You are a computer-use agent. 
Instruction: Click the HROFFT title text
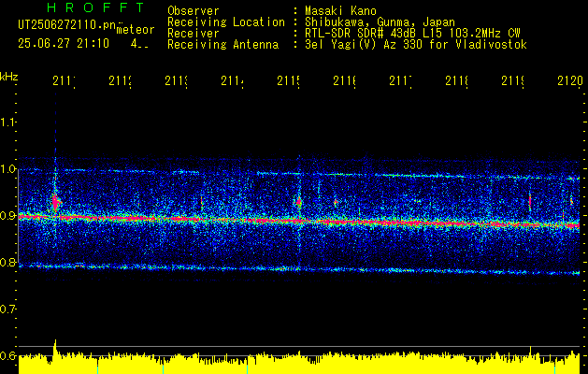[x=96, y=7]
